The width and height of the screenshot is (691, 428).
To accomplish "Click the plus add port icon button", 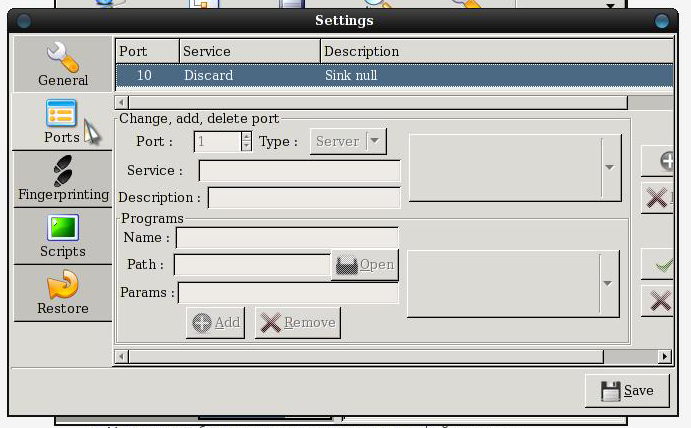I will [x=657, y=161].
